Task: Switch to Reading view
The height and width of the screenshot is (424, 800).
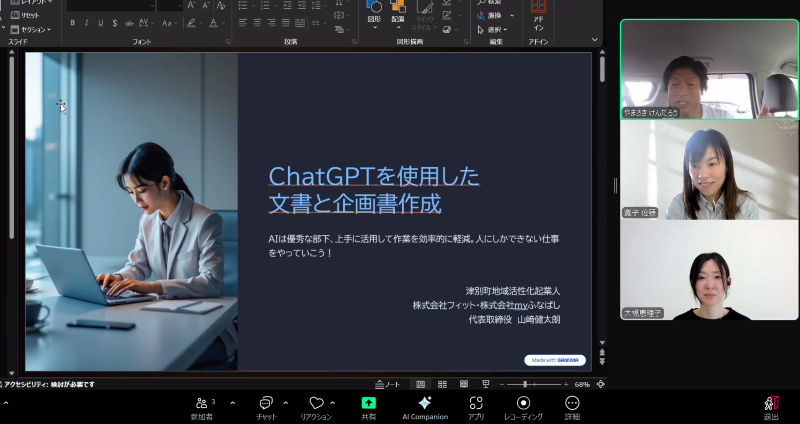Action: click(x=464, y=384)
